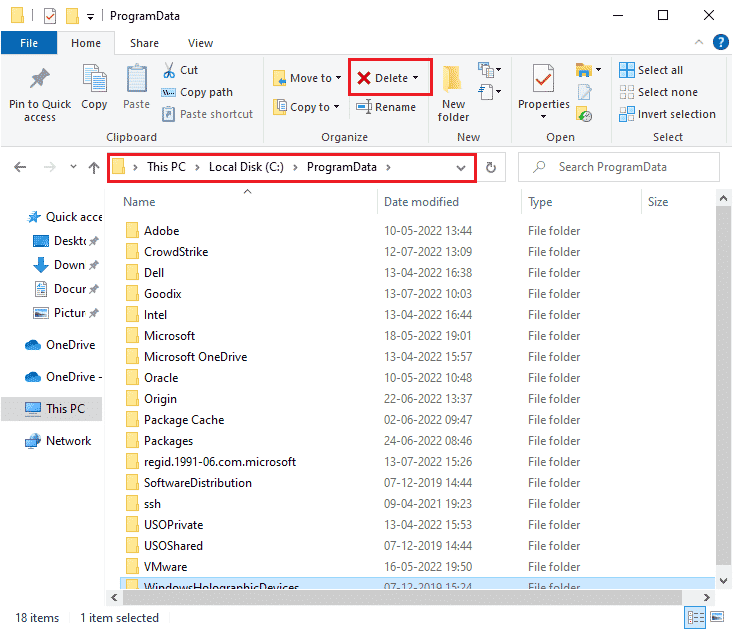The height and width of the screenshot is (630, 733).
Task: Click the Refresh button beside address bar
Action: pos(491,167)
